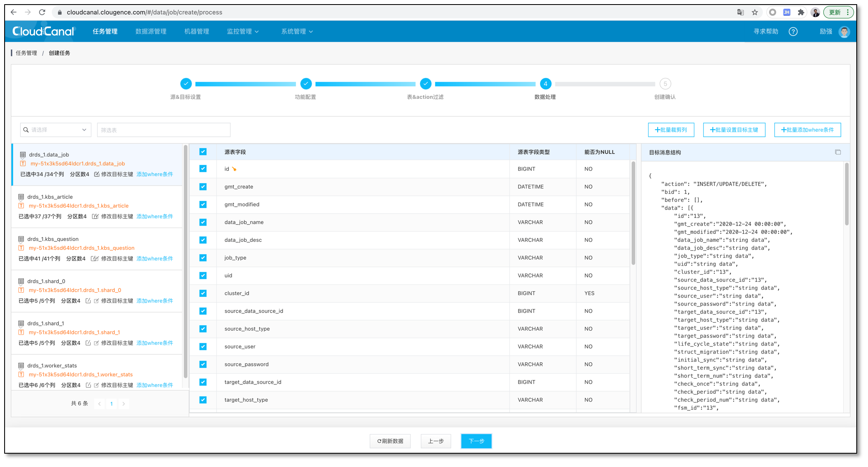The image size is (868, 467).
Task: Open the browser extensions puzzle icon
Action: click(800, 13)
